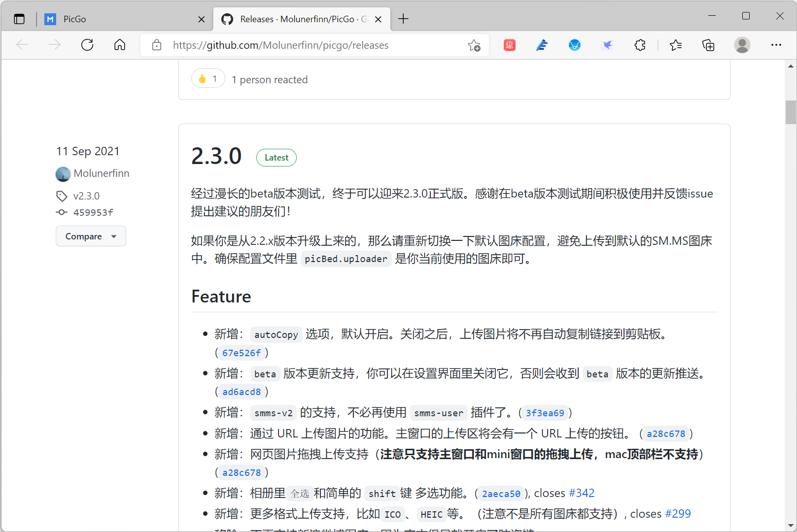Click the browser refresh icon
This screenshot has width=797, height=532.
[87, 45]
